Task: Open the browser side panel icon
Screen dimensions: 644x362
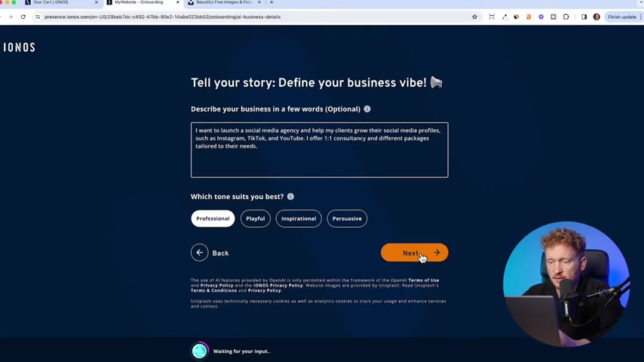Action: coord(584,17)
